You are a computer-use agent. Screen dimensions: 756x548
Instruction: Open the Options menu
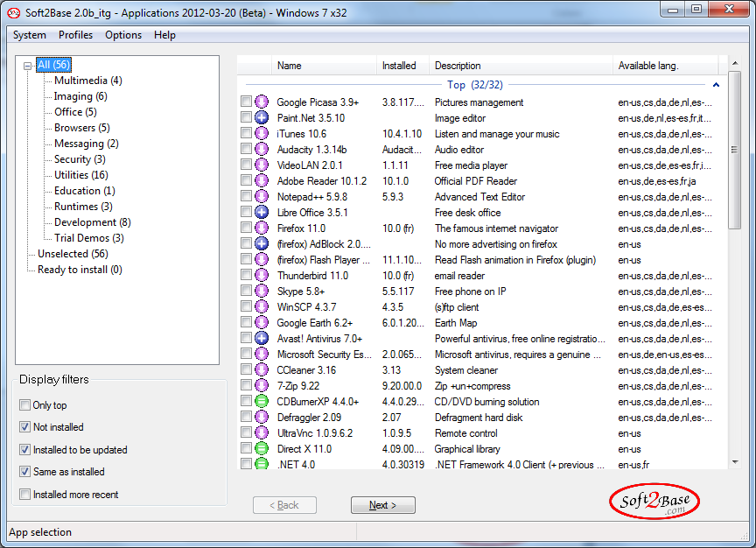point(123,35)
